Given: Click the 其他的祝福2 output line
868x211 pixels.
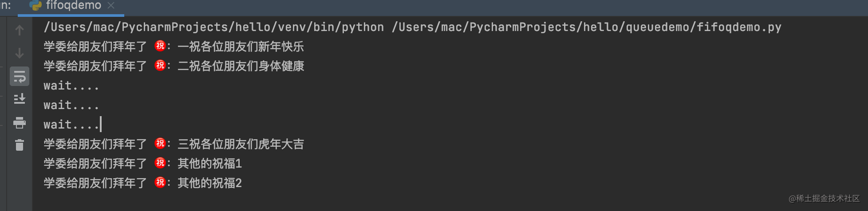Looking at the screenshot, I should 142,183.
